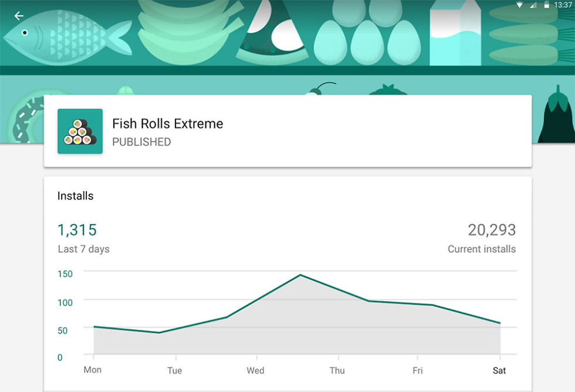Click the chart peak between Wed and Thu
Image resolution: width=575 pixels, height=392 pixels.
pos(300,275)
